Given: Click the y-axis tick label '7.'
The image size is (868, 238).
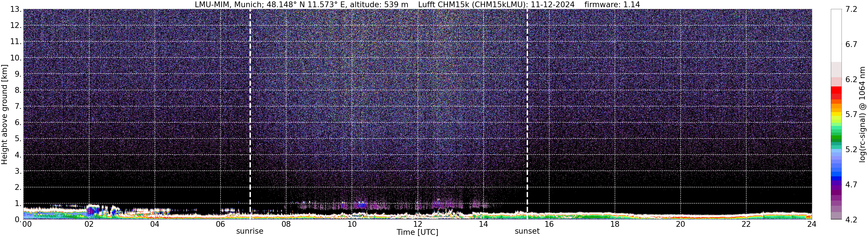Looking at the screenshot, I should (18, 107).
